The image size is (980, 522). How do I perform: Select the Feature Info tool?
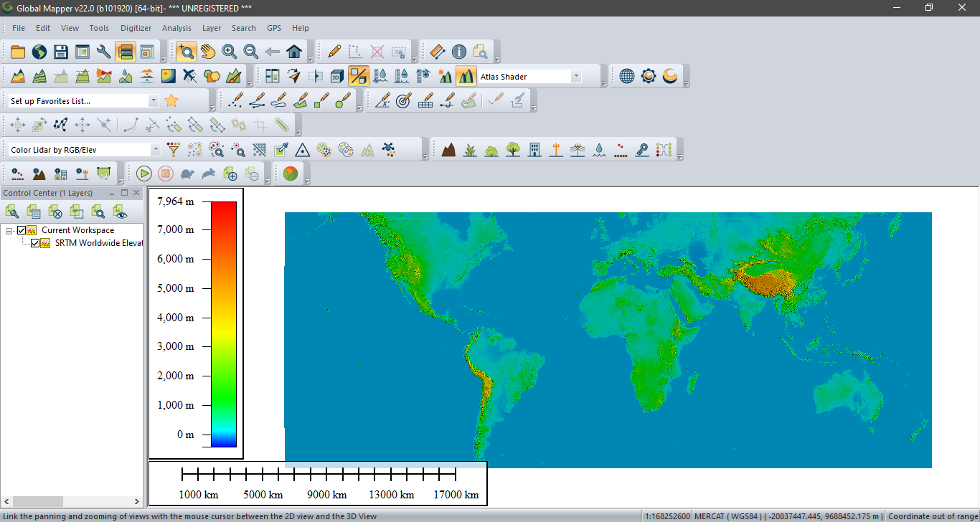459,52
